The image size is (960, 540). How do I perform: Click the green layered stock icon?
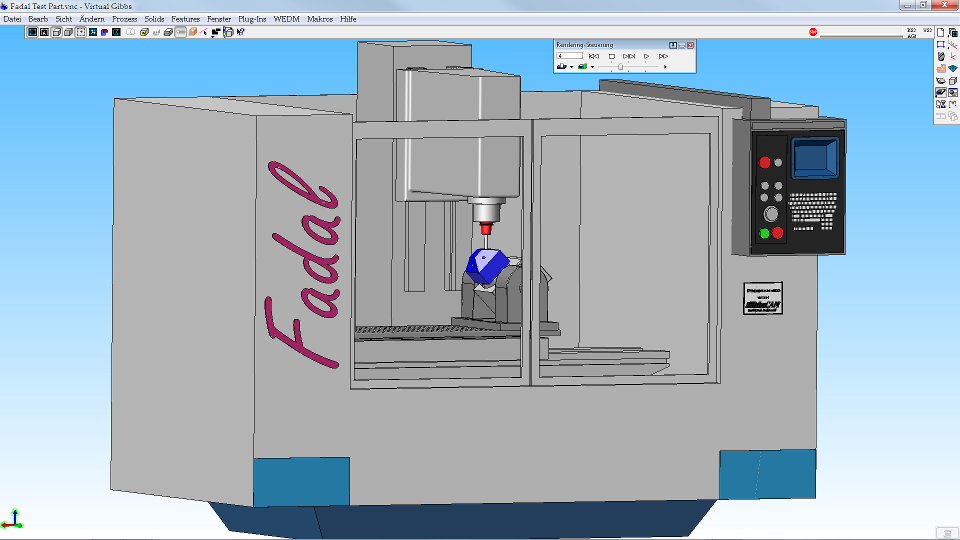coord(168,32)
